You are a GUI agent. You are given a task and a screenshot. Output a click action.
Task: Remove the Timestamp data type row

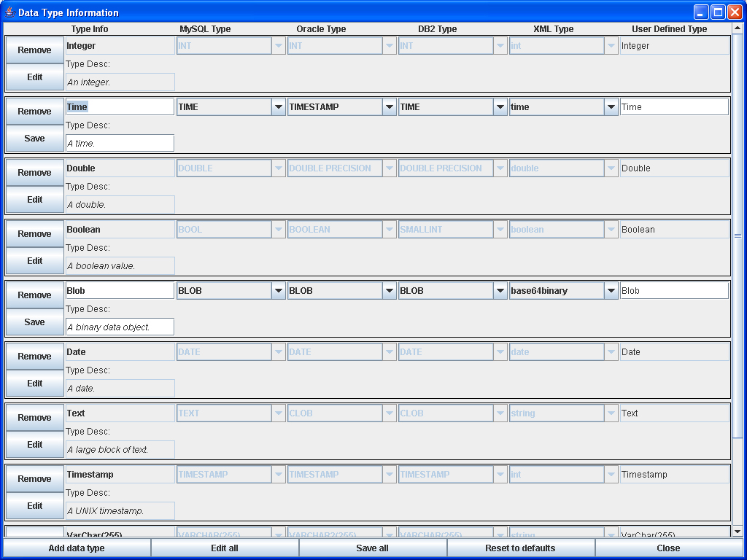(34, 479)
